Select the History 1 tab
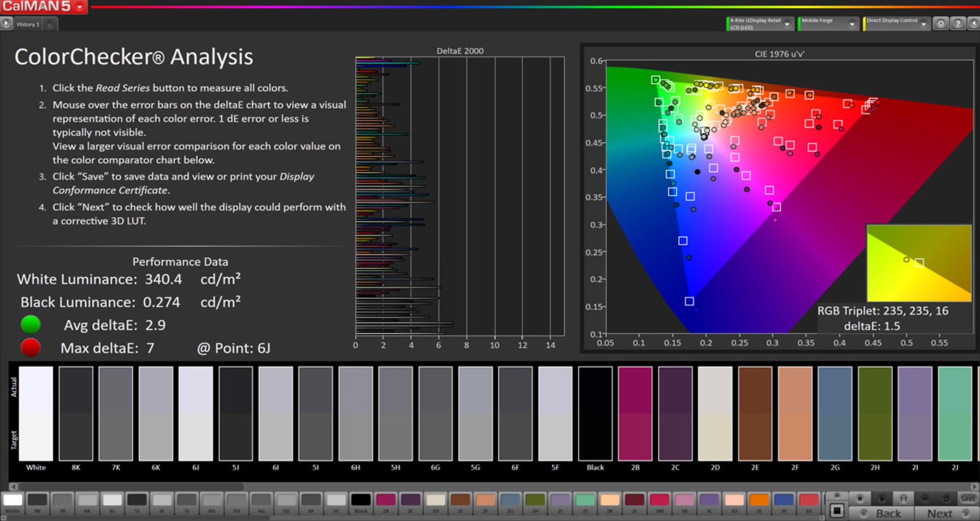Screen dimensions: 980x521 click(x=28, y=24)
